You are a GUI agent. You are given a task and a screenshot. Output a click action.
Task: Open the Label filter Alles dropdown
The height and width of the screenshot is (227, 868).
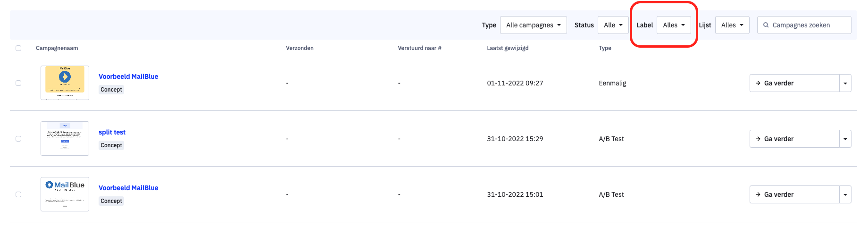coord(674,25)
